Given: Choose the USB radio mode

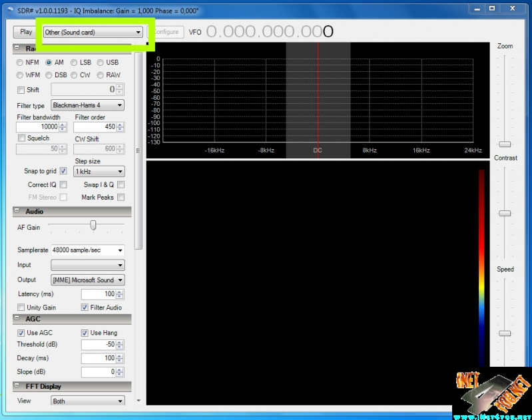Looking at the screenshot, I should pos(101,63).
